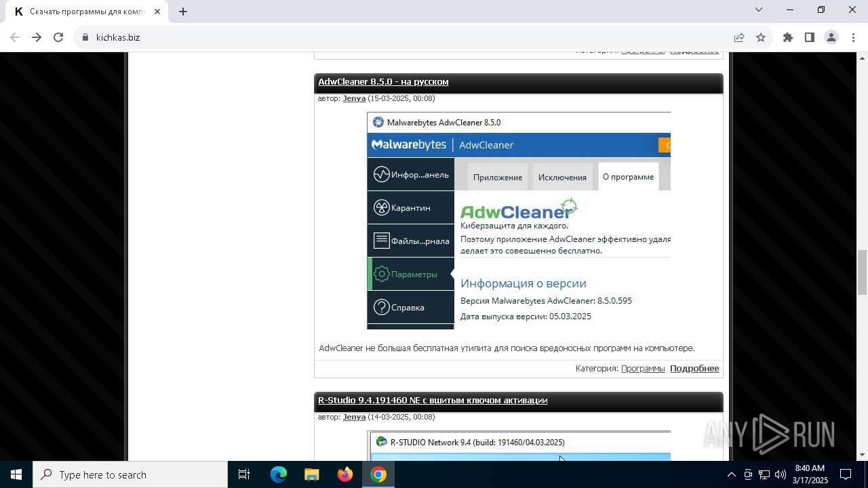
Task: Select the Скачать программы tab
Action: [x=87, y=12]
